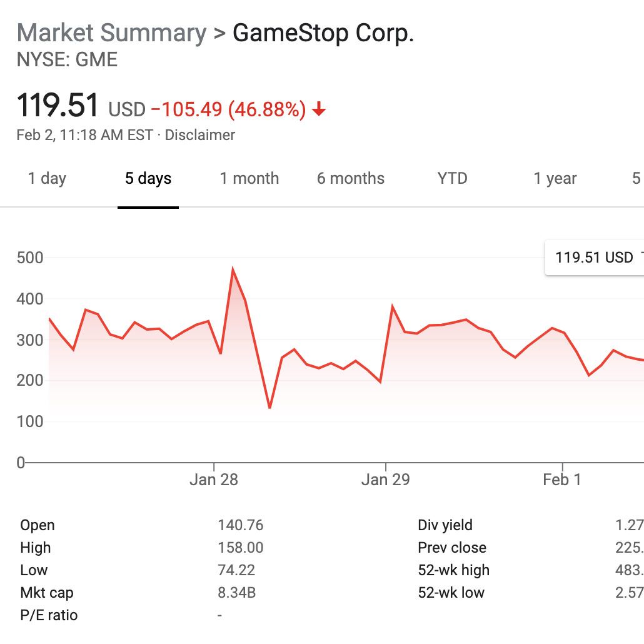Click the chart's highest peak near Jan 28

233,270
